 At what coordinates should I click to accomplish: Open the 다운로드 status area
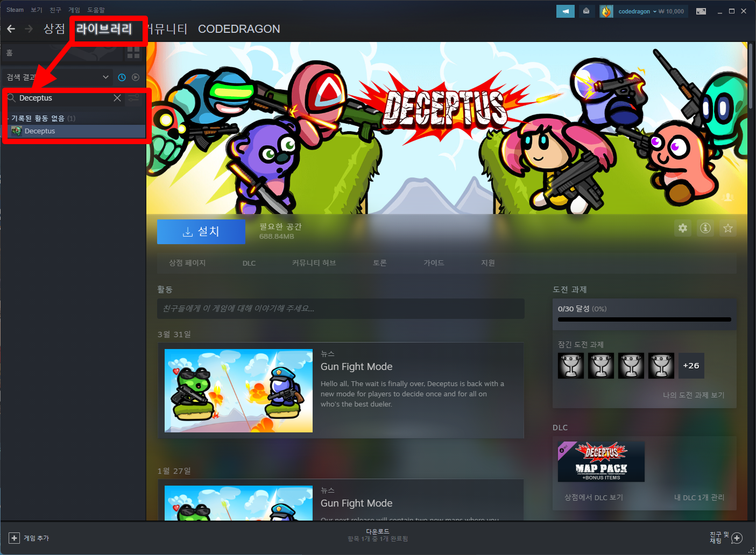tap(378, 535)
